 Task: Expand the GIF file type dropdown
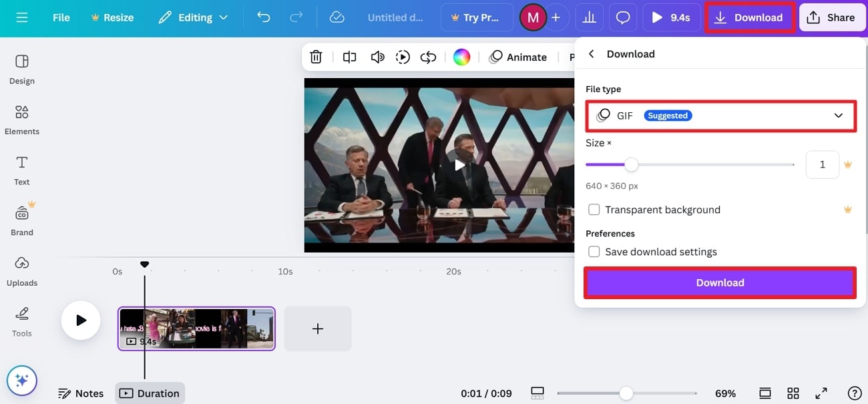[721, 116]
